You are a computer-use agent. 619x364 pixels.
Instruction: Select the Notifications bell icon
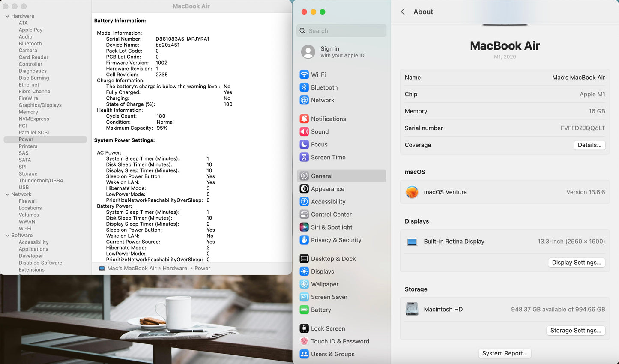click(x=304, y=119)
